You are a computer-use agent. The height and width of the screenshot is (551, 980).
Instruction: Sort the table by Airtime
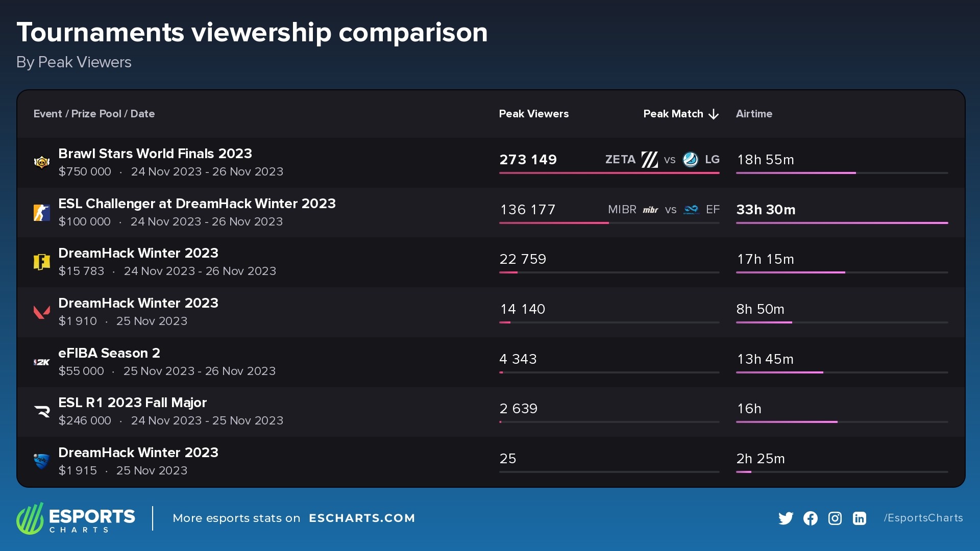(x=754, y=114)
